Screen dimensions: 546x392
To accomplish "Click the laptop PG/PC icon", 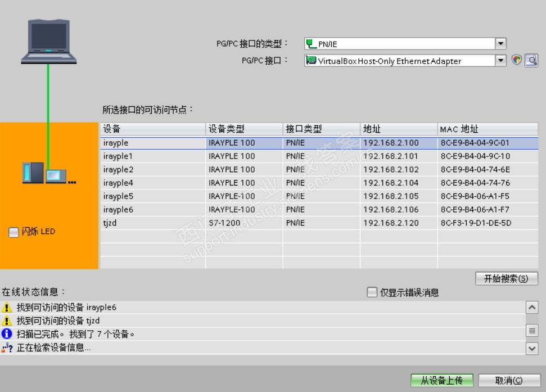I will pos(49,42).
